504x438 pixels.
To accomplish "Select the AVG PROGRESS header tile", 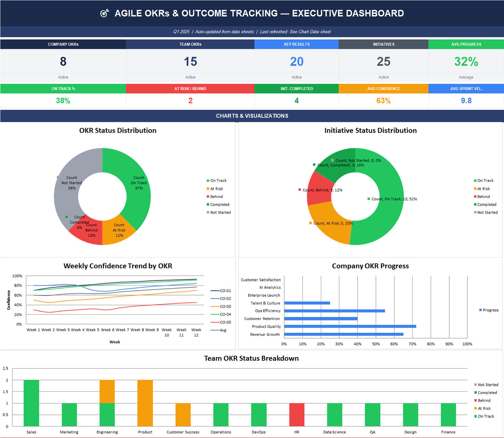I will coord(466,44).
